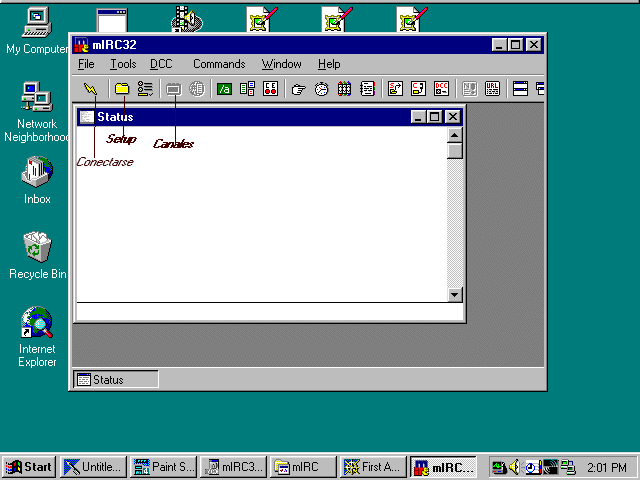Open the green /a Aliases icon

(224, 89)
